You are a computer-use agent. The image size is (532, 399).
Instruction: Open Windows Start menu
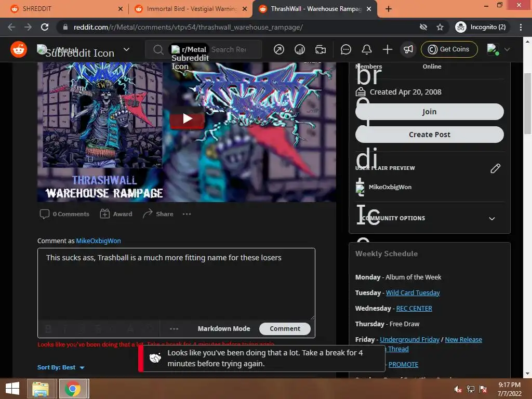pos(12,389)
